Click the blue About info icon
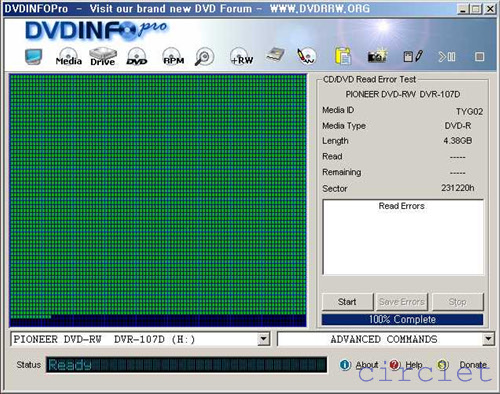500x394 pixels. click(345, 365)
